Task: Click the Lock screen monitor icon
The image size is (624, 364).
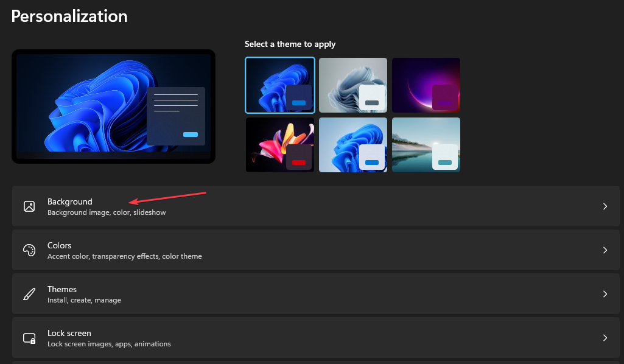Action: [x=29, y=338]
